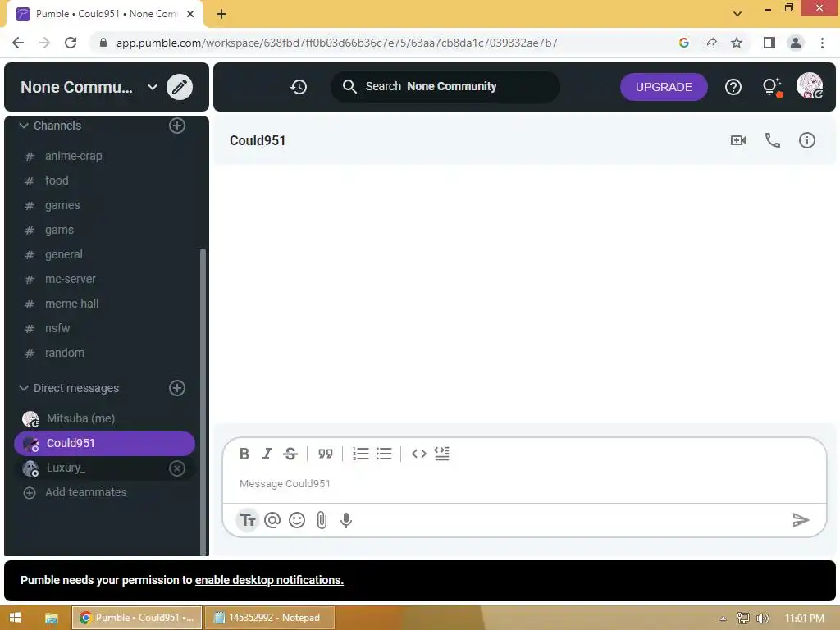Click the Message Could951 input box
The height and width of the screenshot is (630, 840).
click(524, 484)
